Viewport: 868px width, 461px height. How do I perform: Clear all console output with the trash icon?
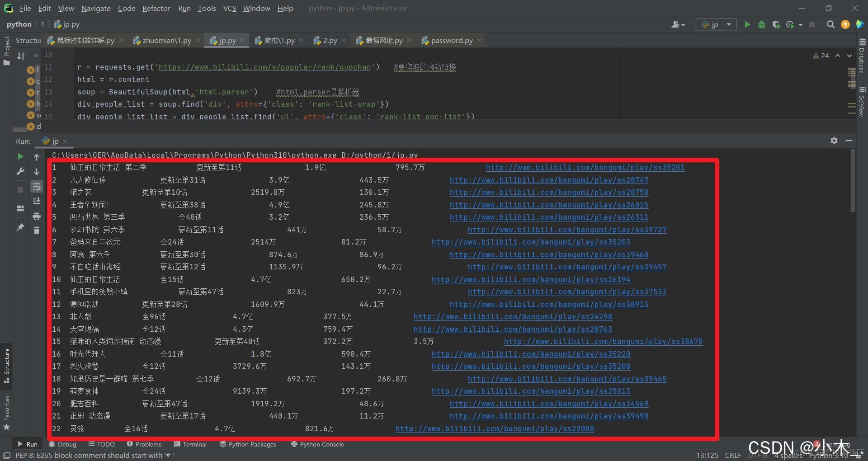(37, 230)
